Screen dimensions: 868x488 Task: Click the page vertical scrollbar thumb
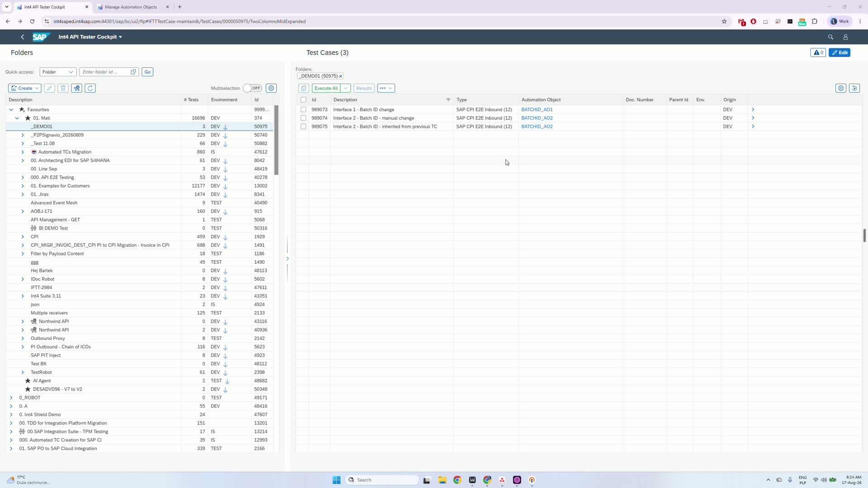tap(864, 235)
